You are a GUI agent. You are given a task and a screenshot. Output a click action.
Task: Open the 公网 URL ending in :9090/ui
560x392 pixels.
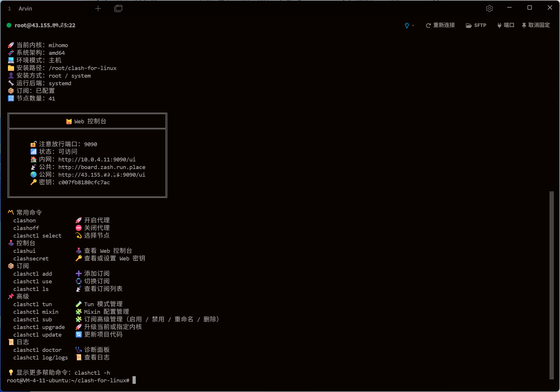(101, 175)
